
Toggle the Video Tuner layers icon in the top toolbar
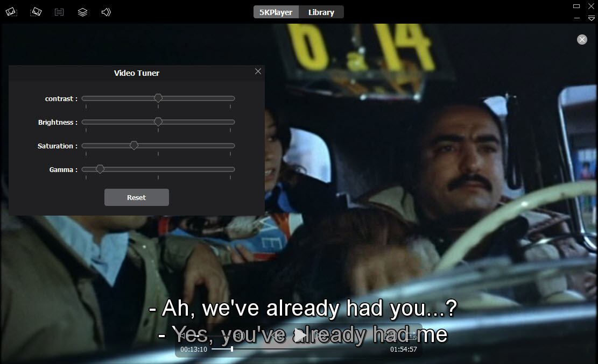82,12
